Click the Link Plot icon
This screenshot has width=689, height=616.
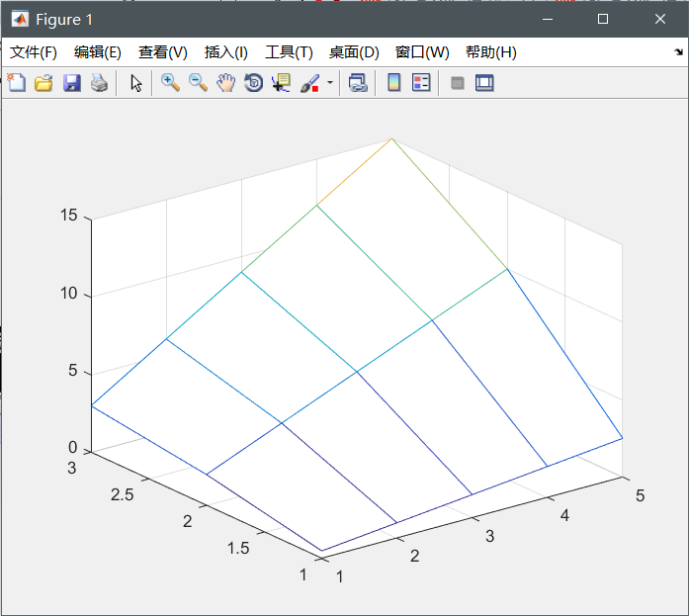358,83
